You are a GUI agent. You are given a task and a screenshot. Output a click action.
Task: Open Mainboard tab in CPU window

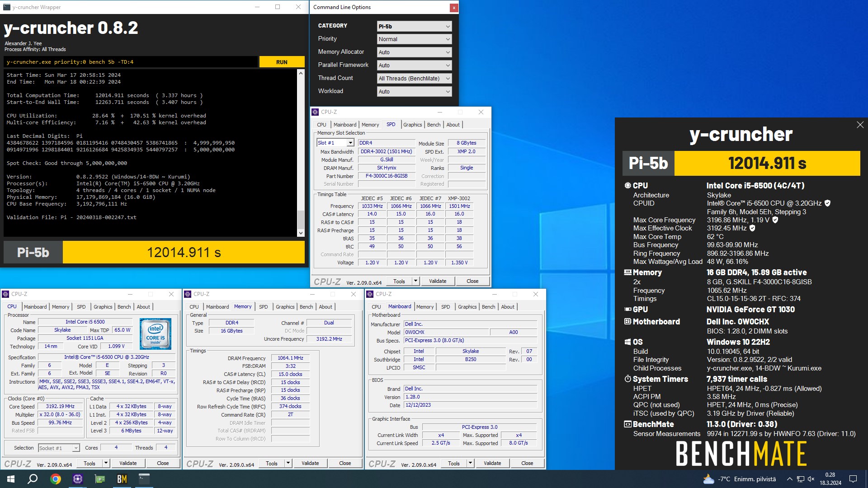tap(35, 307)
